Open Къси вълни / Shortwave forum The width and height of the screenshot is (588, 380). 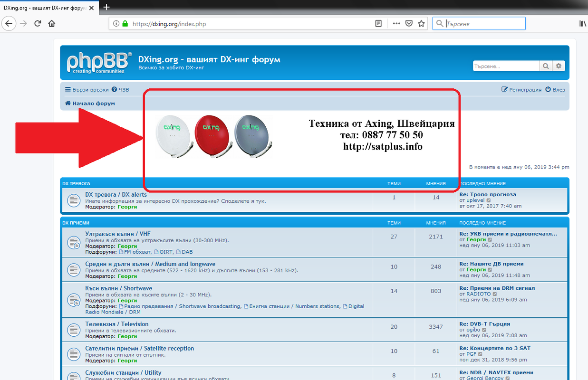pyautogui.click(x=119, y=288)
